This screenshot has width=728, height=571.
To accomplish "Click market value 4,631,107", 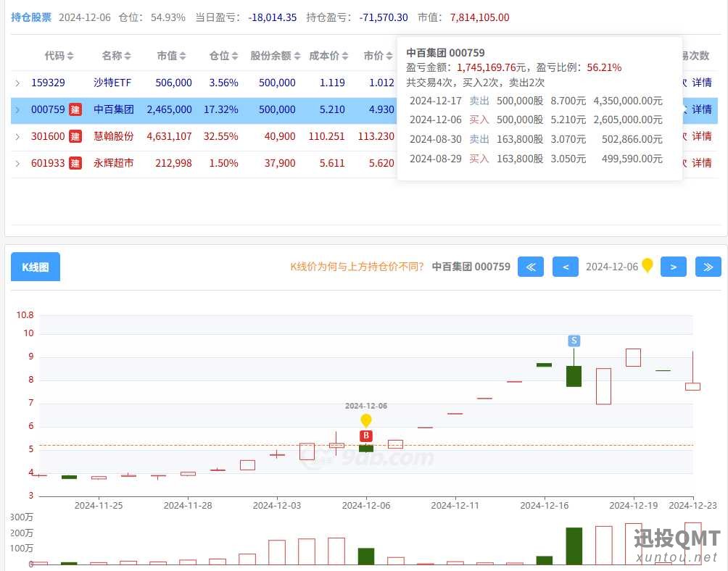I will [169, 136].
